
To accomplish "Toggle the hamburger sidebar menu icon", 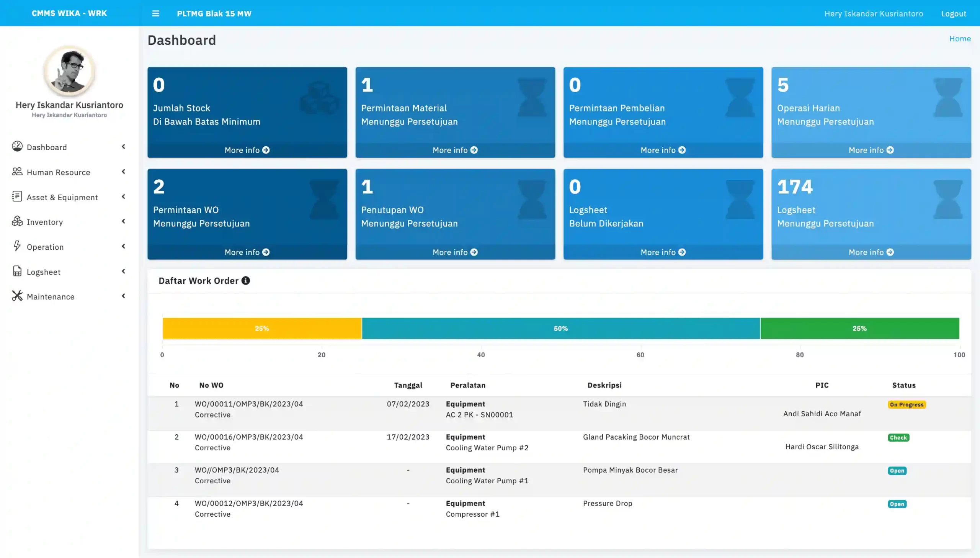I will (x=155, y=13).
